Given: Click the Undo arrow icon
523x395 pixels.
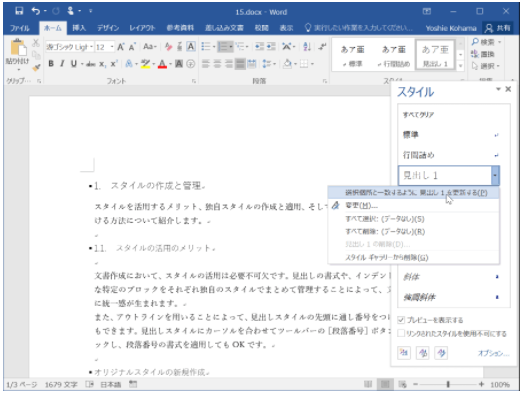Looking at the screenshot, I should (36, 11).
